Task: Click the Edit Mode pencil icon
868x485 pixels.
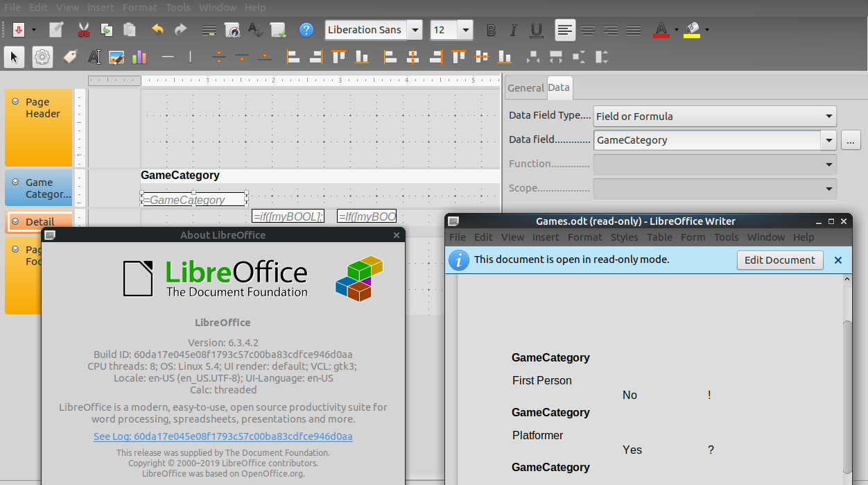Action: pos(56,30)
